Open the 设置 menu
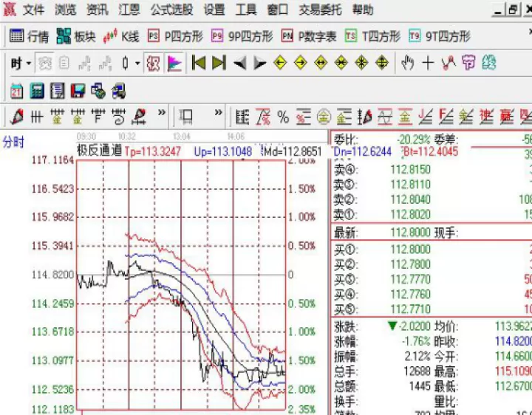The height and width of the screenshot is (415, 532). (214, 10)
